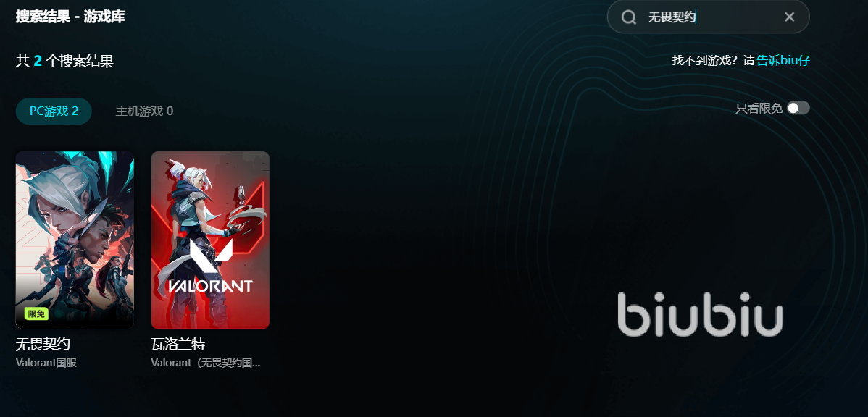868x417 pixels.
Task: Open the 告诉biu仔 feedback link
Action: tap(783, 60)
